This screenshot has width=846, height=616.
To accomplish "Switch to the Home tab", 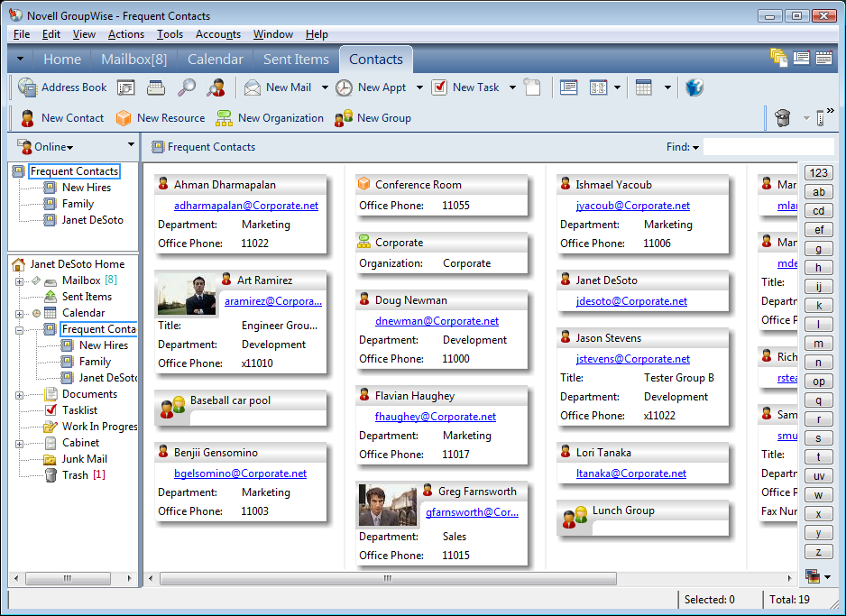I will pyautogui.click(x=62, y=60).
